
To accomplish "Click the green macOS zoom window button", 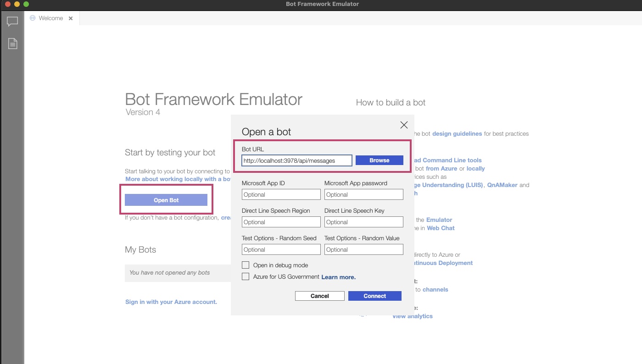I will coord(26,4).
